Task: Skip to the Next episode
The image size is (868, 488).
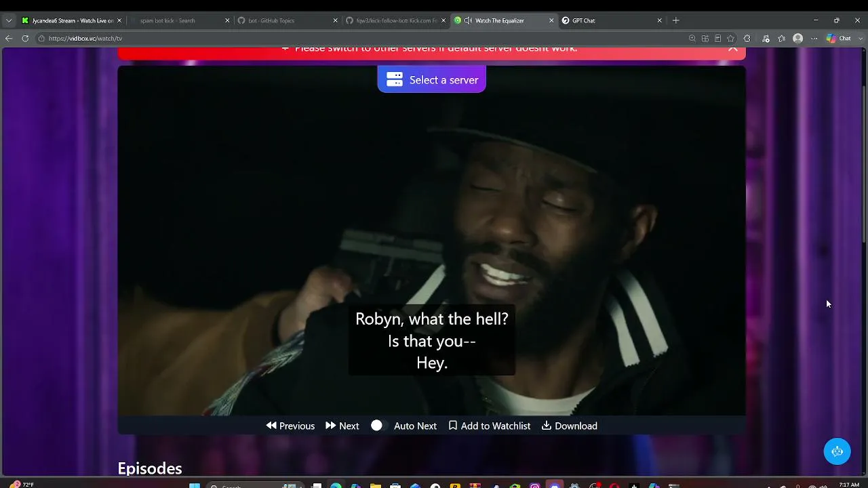Action: click(342, 426)
